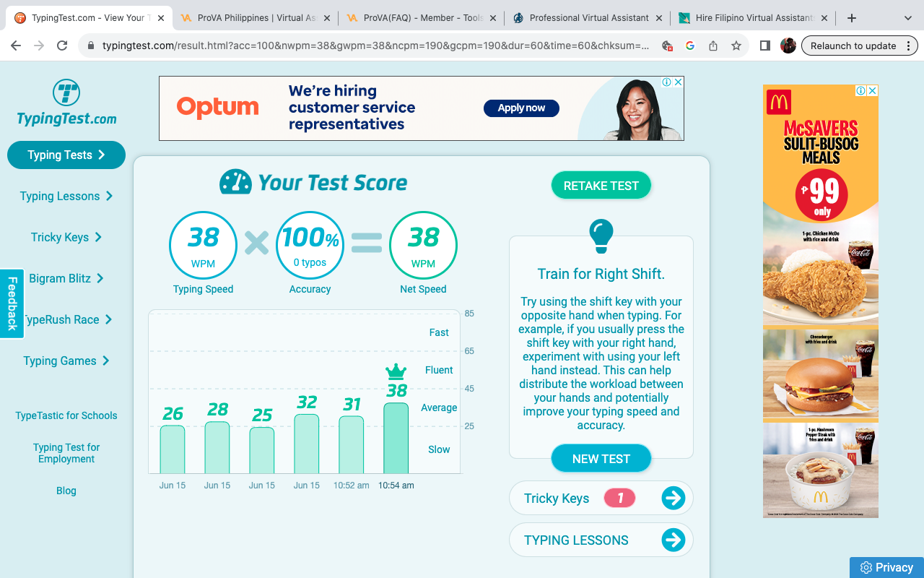Open the Typing Test for Employment link
The image size is (924, 578).
click(x=66, y=453)
